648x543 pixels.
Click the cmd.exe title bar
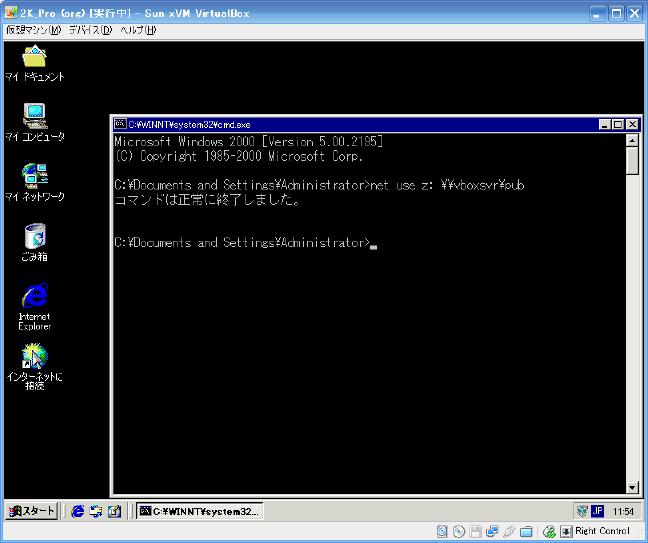tap(355, 124)
